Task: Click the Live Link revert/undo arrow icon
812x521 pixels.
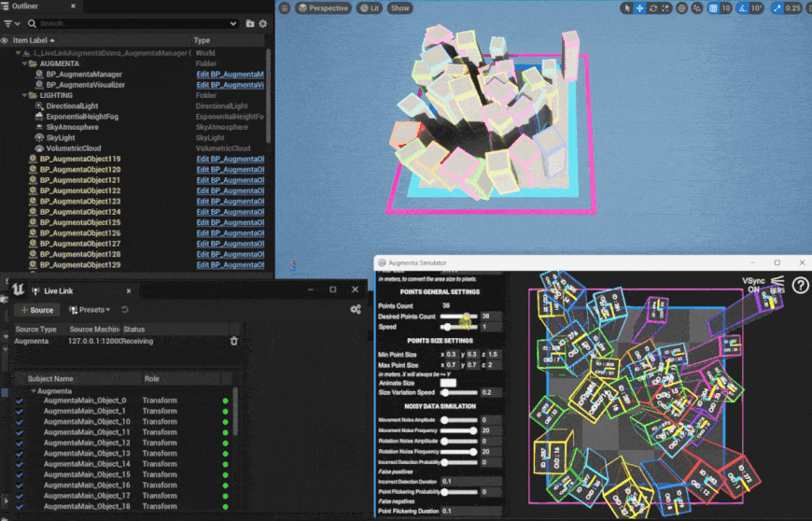Action: [x=125, y=310]
